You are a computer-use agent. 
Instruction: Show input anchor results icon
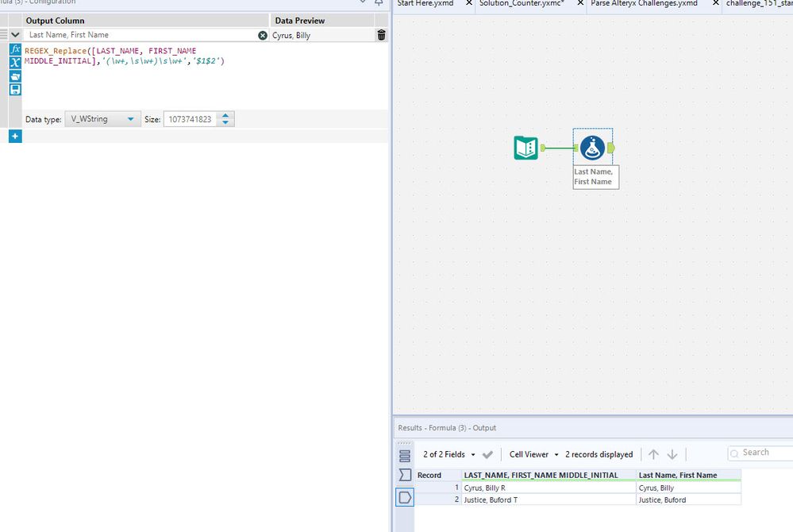click(405, 475)
